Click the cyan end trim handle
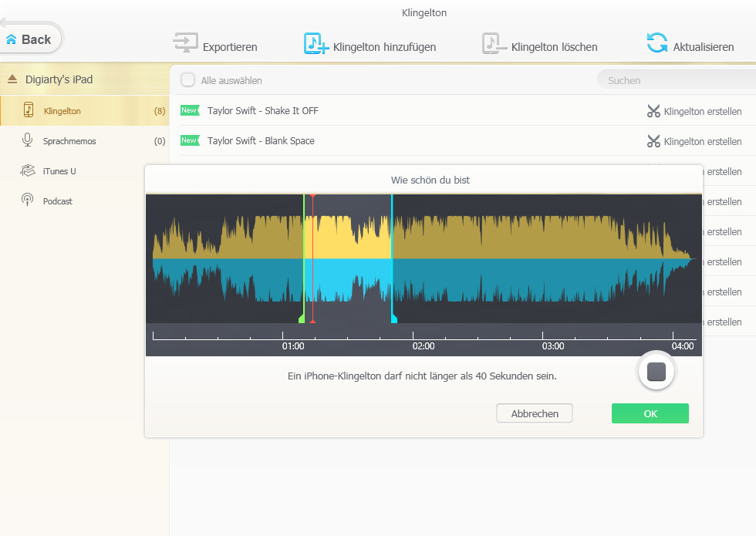 393,318
